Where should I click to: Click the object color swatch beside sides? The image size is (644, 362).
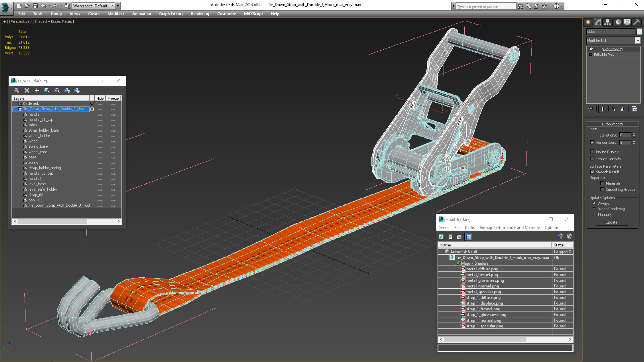(639, 32)
